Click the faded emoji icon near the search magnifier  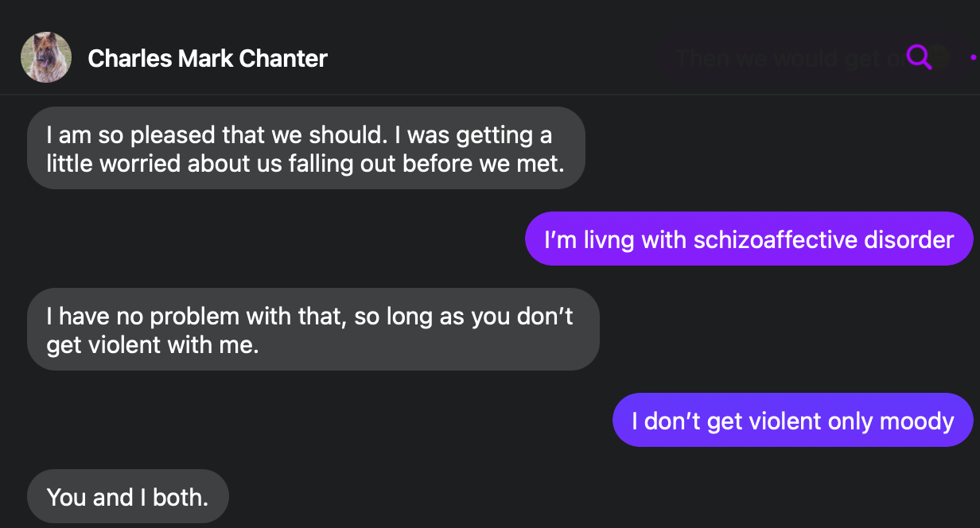click(939, 57)
